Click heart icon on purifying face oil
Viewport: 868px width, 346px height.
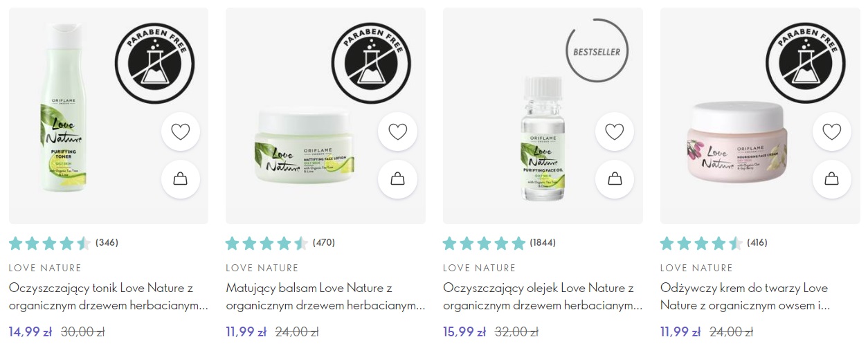pyautogui.click(x=615, y=131)
